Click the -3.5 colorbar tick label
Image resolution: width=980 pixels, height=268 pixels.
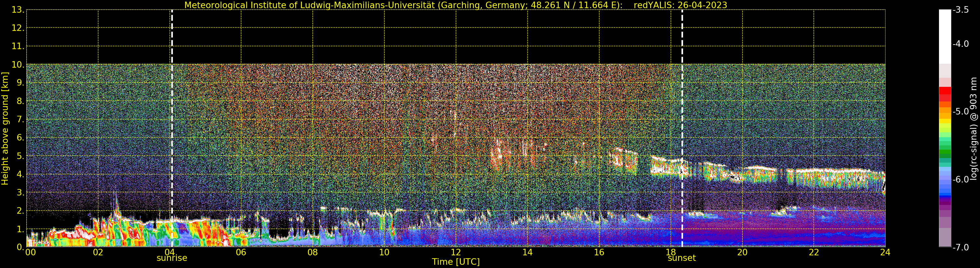pyautogui.click(x=960, y=10)
